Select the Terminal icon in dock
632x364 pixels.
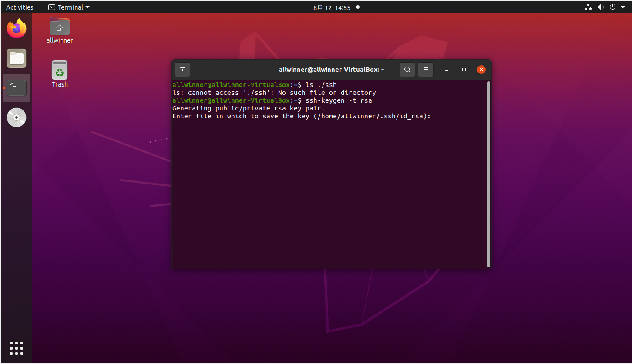17,88
